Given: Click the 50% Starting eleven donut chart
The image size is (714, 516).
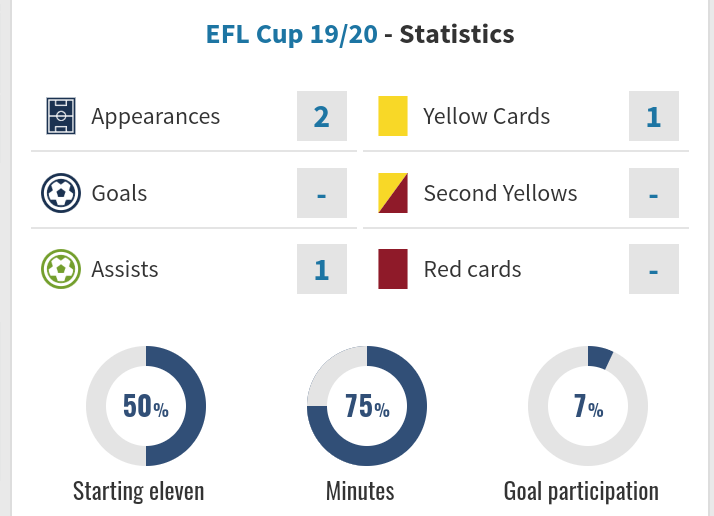Looking at the screenshot, I should (x=146, y=406).
